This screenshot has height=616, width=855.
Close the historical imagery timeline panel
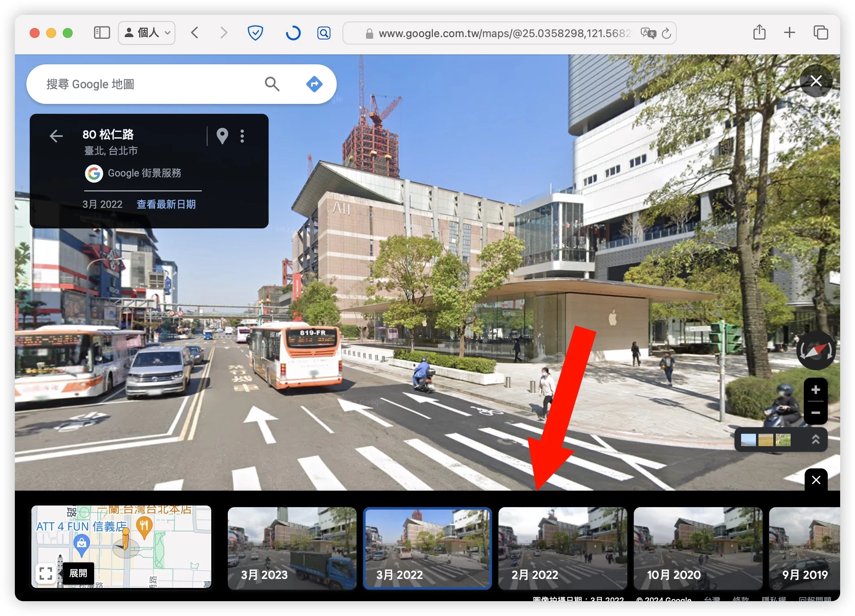coord(816,480)
